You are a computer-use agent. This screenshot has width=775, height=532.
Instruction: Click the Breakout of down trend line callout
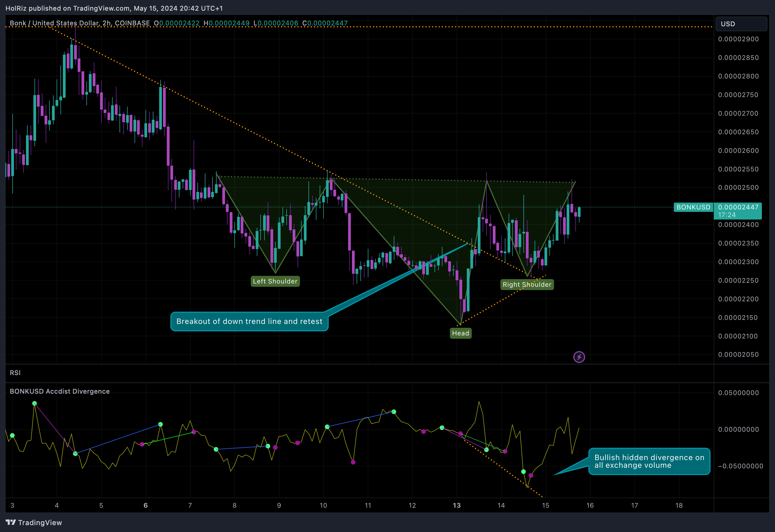(x=249, y=321)
